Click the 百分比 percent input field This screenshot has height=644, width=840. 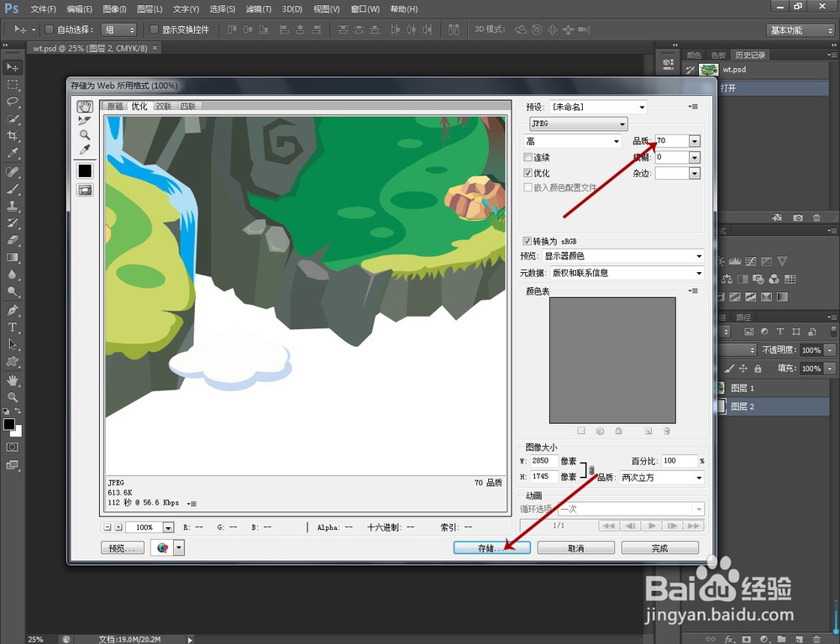(680, 461)
